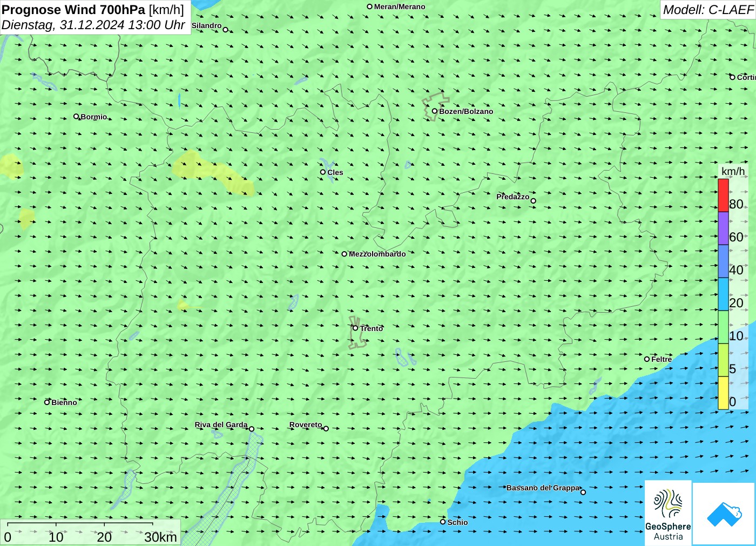Click the 'Prognose Wind 700hPa' title
This screenshot has width=756, height=546.
point(73,10)
